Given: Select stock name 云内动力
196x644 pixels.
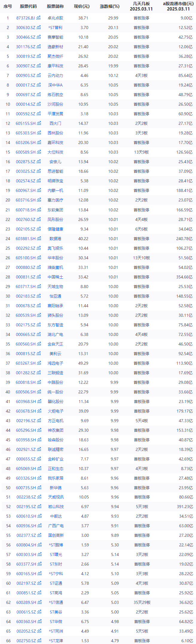Looking at the screenshot, I should 55,75.
